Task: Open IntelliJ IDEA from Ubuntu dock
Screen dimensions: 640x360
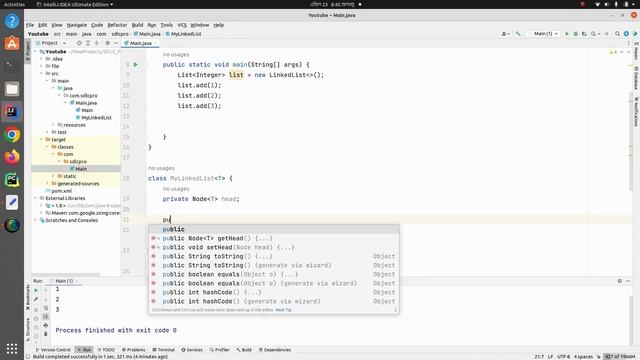Action: pos(12,111)
